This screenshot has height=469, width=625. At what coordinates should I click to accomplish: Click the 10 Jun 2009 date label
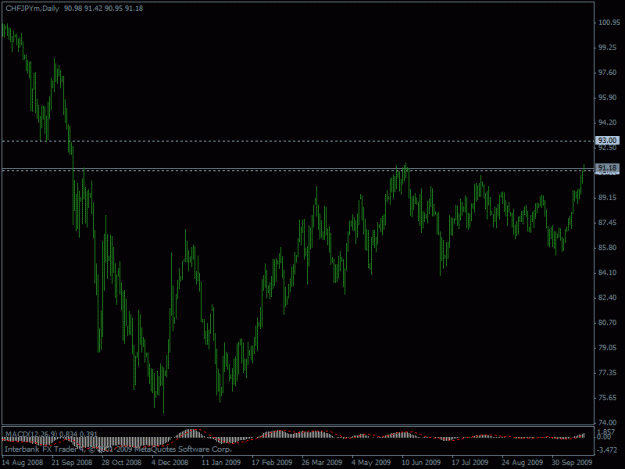coord(421,462)
